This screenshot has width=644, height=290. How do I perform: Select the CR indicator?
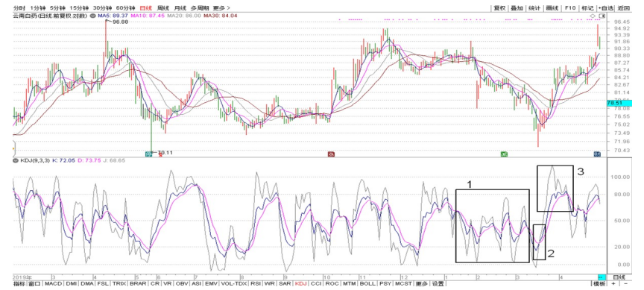click(x=155, y=283)
